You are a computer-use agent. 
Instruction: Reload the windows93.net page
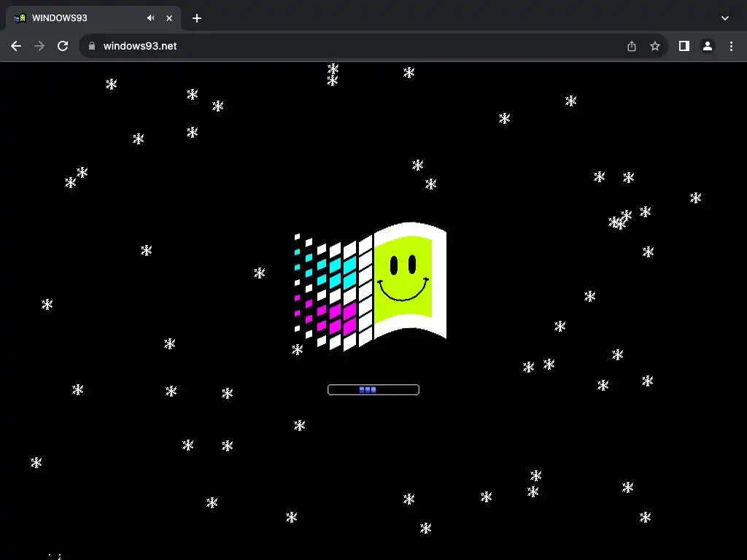coord(63,46)
